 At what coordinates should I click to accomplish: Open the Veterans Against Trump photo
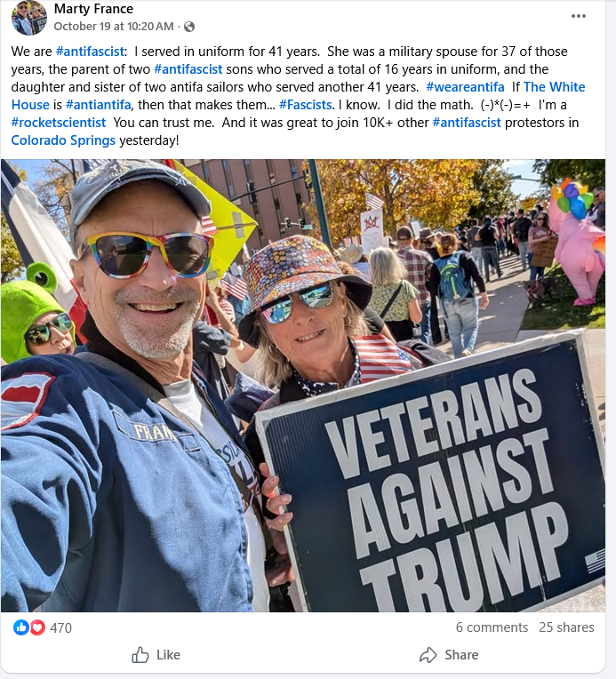(303, 386)
